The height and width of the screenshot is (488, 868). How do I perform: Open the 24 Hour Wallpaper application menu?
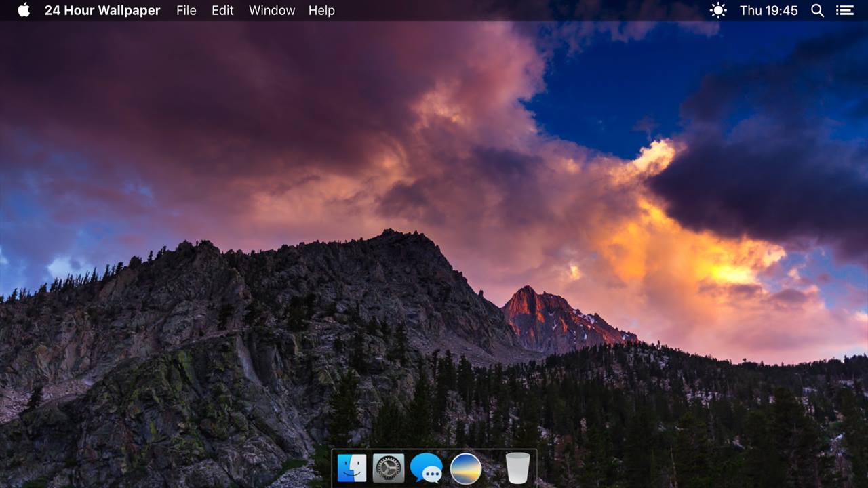(102, 10)
